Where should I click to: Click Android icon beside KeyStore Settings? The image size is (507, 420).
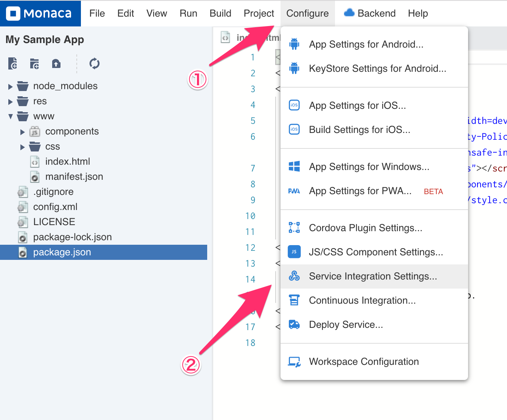click(294, 68)
